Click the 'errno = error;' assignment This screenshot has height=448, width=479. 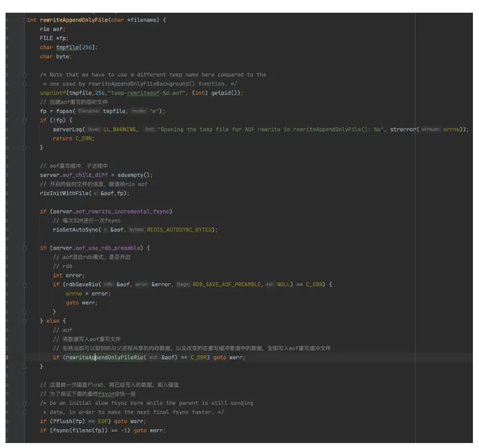(88, 294)
